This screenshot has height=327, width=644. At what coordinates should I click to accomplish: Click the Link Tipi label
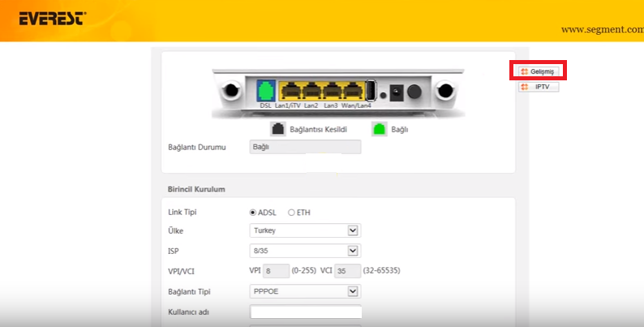coord(182,213)
